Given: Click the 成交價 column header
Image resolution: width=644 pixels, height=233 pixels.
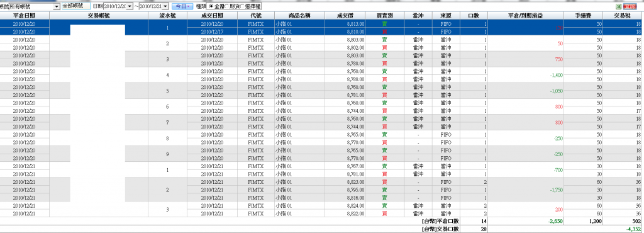Looking at the screenshot, I should pyautogui.click(x=345, y=15).
